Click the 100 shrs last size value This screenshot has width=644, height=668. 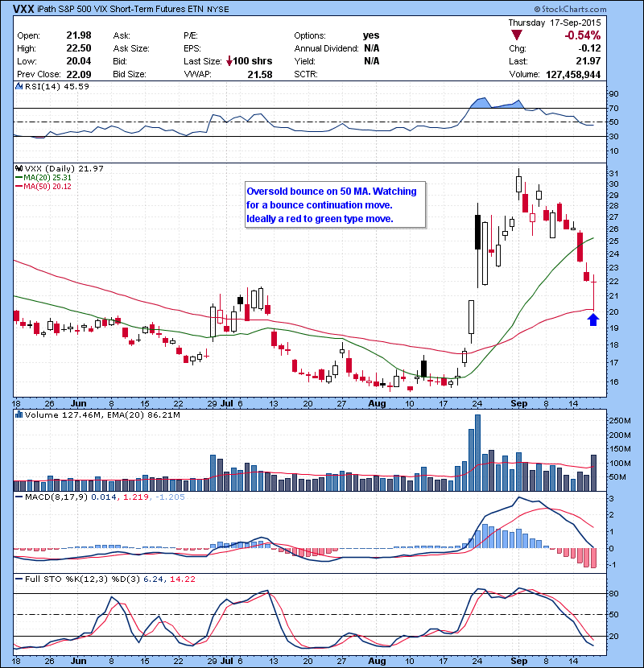pyautogui.click(x=253, y=61)
